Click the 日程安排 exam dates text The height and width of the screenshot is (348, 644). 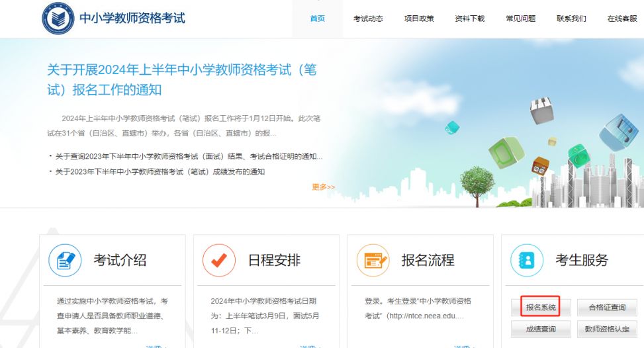point(265,316)
